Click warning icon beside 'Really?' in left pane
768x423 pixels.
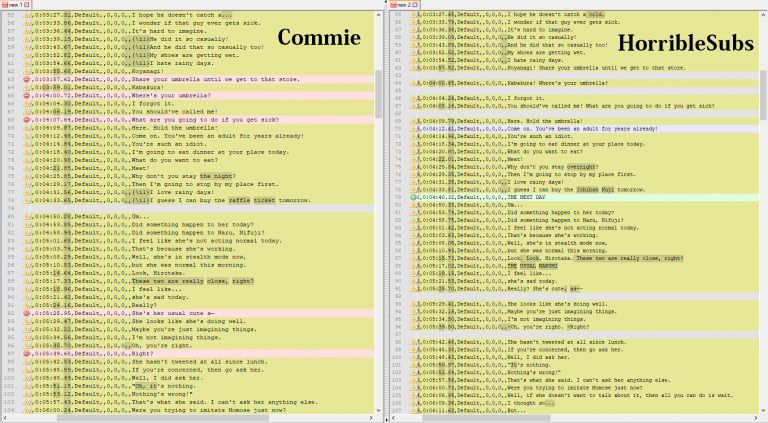click(x=26, y=305)
